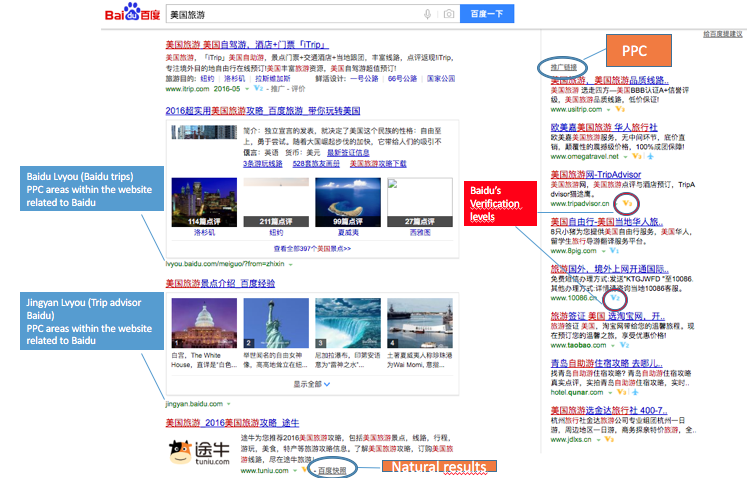Viewport: 750px width, 478px height.
Task: Open the 66号公路 link
Action: [402, 78]
